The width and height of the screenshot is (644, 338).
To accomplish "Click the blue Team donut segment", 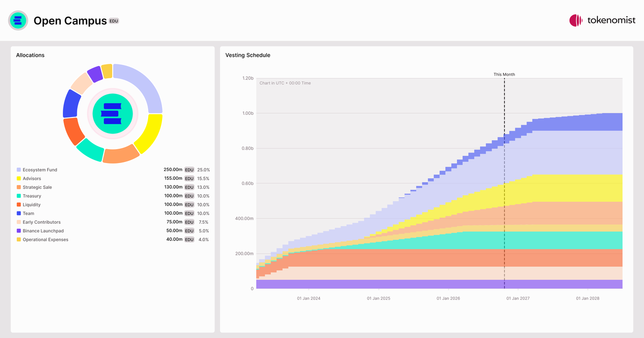I will point(70,104).
